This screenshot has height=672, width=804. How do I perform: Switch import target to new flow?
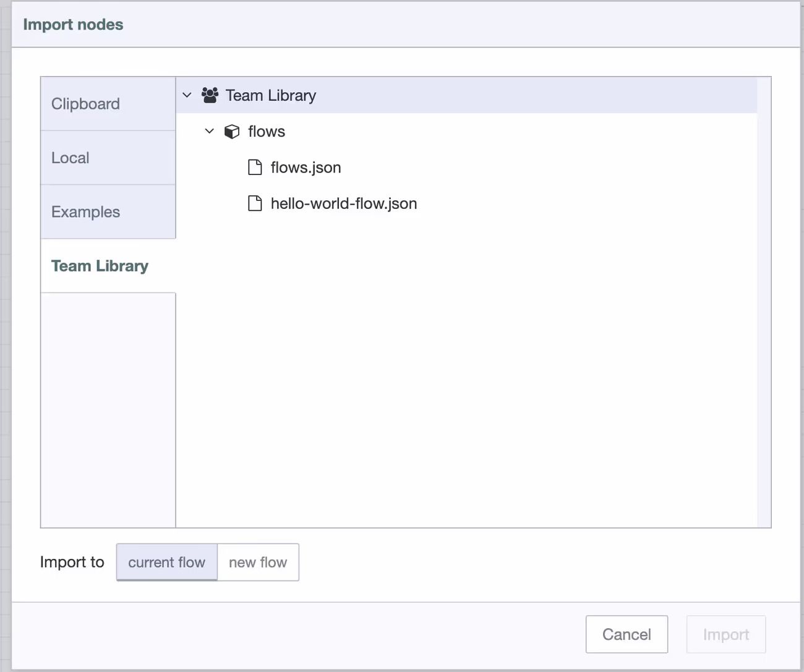(x=258, y=562)
